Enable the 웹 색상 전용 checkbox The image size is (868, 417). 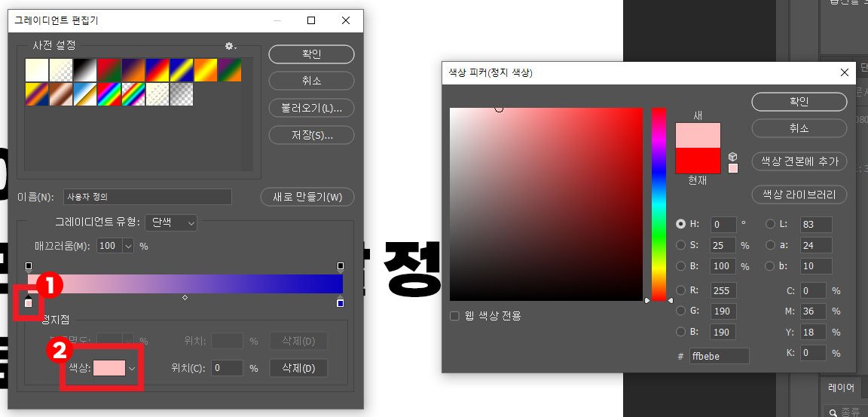[x=454, y=316]
